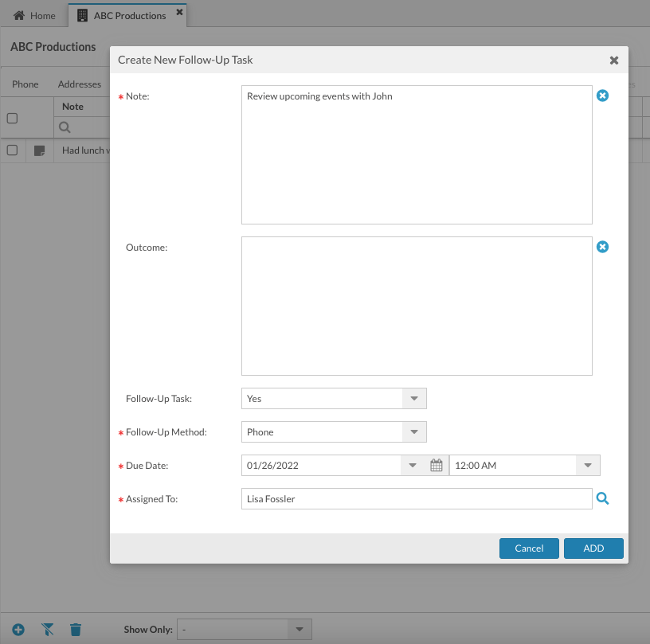This screenshot has width=650, height=644.
Task: Clear the Note field using its blue X icon
Action: pos(603,96)
